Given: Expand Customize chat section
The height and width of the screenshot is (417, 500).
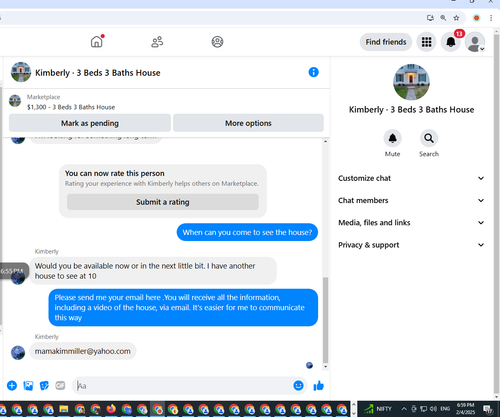Looking at the screenshot, I should 411,178.
